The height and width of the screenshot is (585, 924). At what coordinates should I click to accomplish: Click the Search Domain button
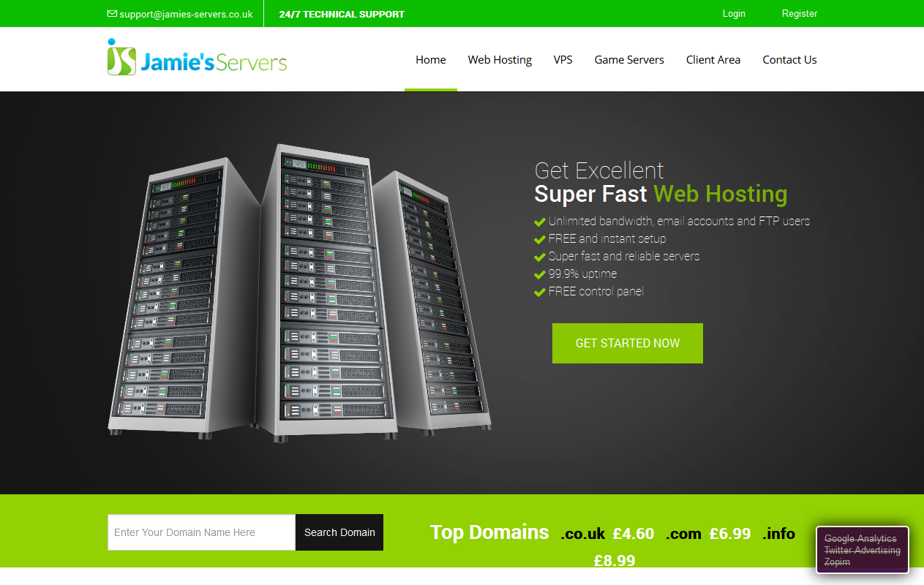pyautogui.click(x=339, y=532)
